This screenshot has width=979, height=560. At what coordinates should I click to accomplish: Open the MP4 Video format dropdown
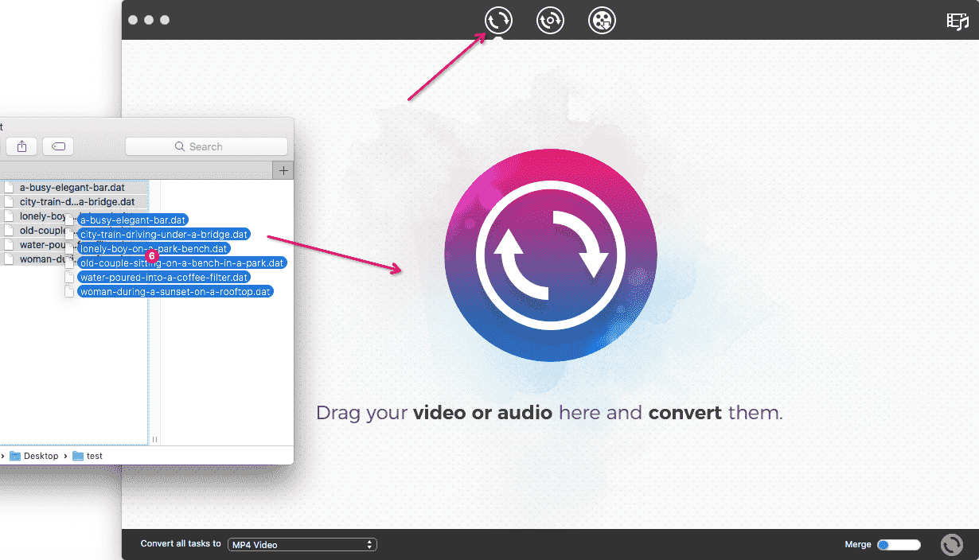pos(302,545)
